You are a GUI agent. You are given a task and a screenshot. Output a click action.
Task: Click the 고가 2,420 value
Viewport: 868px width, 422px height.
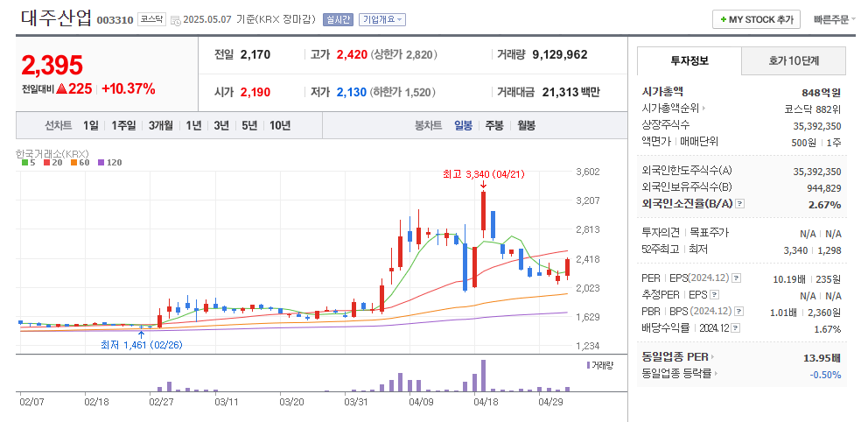tap(352, 55)
